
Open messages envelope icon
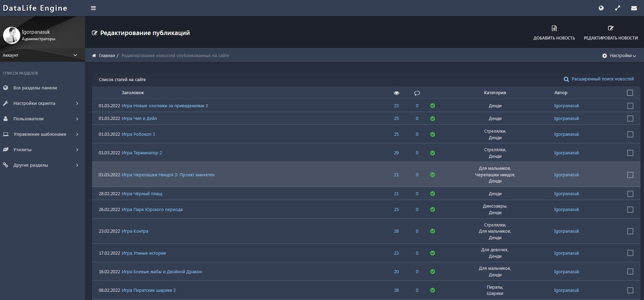[x=634, y=8]
